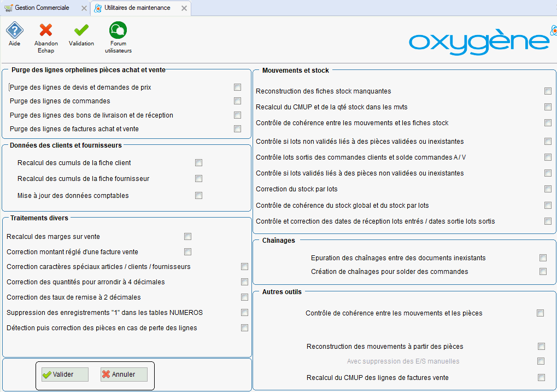Check Reconstruction des mouvements à partir des pièces

point(541,347)
